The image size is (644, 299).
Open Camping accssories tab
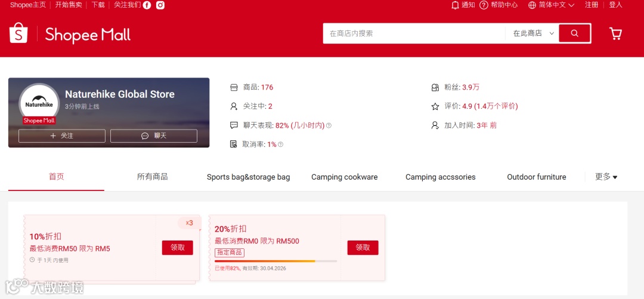coord(440,177)
